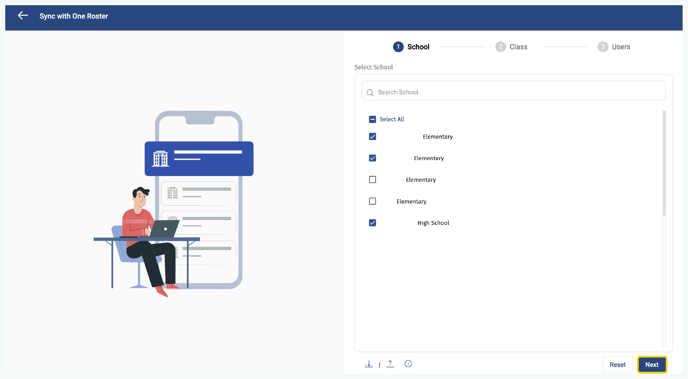688x379 pixels.
Task: Click the step 1 School circle icon
Action: tap(398, 47)
